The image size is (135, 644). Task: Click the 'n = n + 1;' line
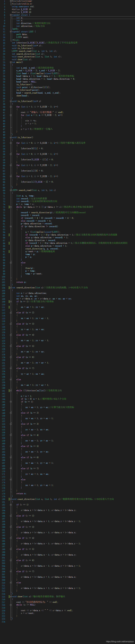26,396
